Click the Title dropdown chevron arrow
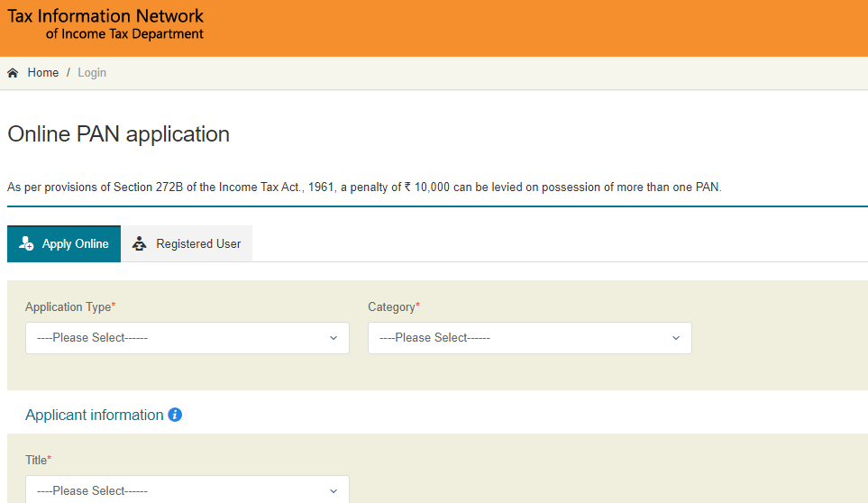Screen dimensions: 868x503 (333, 490)
